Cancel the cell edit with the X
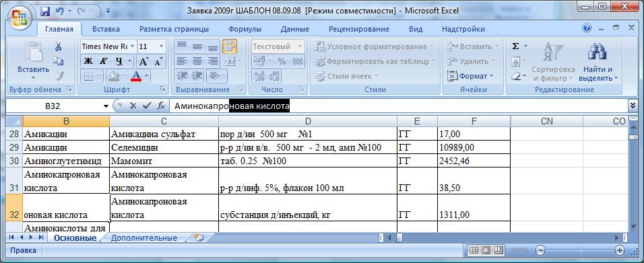Screen dimensions: 644x263 click(x=133, y=106)
